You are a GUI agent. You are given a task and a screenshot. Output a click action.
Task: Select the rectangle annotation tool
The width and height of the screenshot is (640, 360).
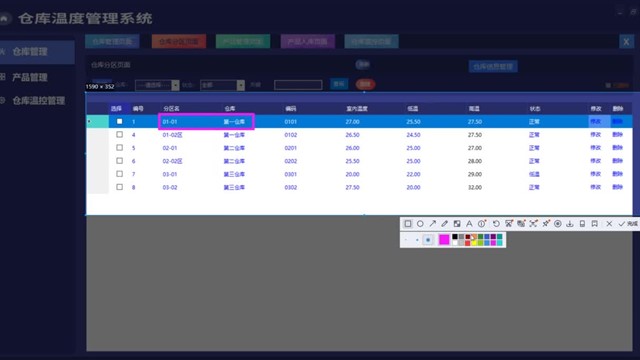(407, 224)
